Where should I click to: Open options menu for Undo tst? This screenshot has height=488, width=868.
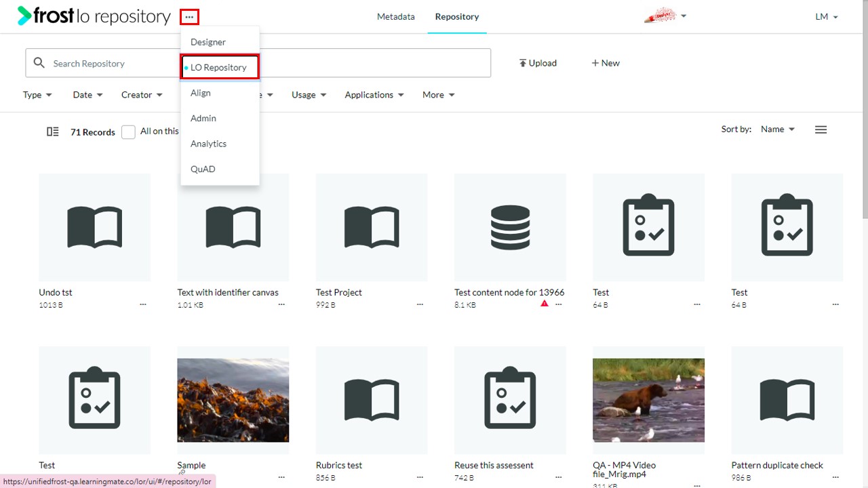click(x=142, y=305)
